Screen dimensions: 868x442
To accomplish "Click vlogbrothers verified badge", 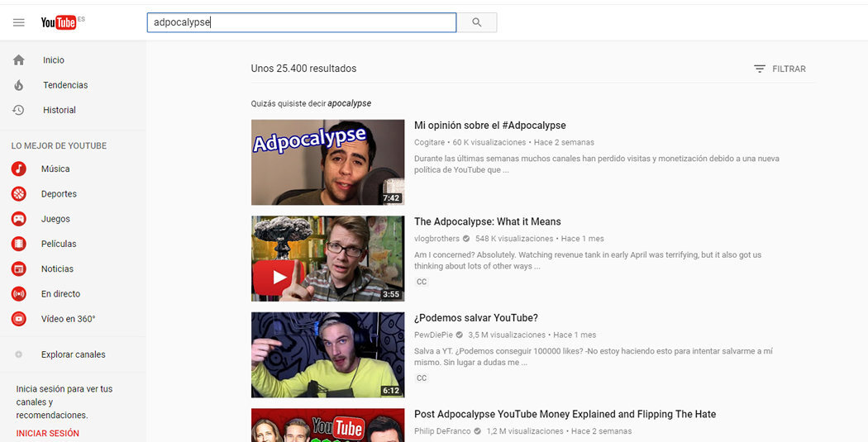I will coord(466,239).
